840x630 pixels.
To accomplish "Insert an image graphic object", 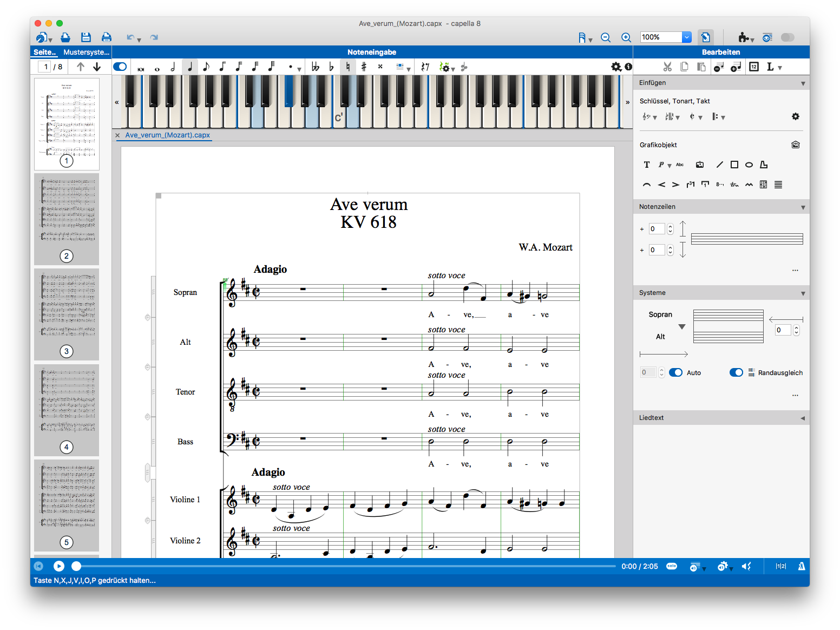I will [x=700, y=165].
